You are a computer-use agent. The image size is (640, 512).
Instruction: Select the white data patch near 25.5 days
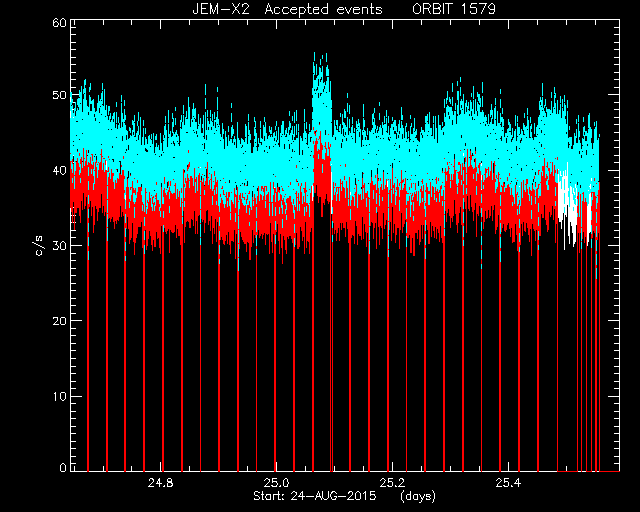pyautogui.click(x=571, y=206)
